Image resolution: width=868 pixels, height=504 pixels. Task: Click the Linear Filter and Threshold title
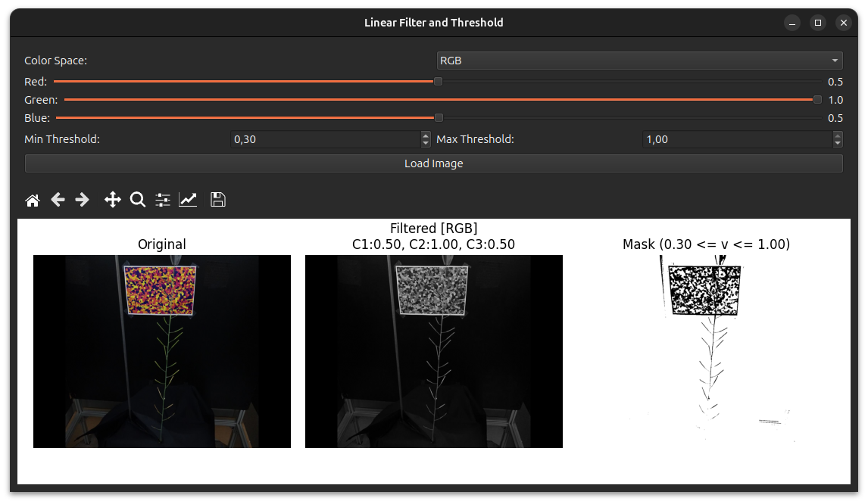pyautogui.click(x=433, y=23)
